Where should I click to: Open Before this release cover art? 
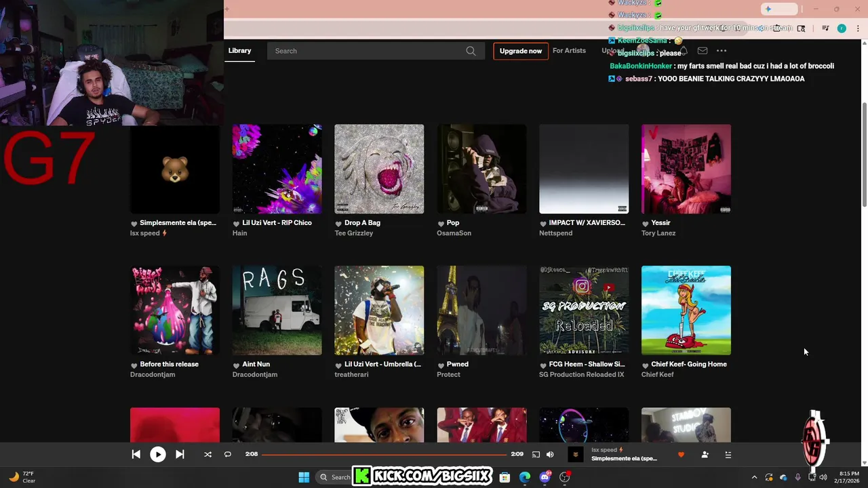pos(175,310)
